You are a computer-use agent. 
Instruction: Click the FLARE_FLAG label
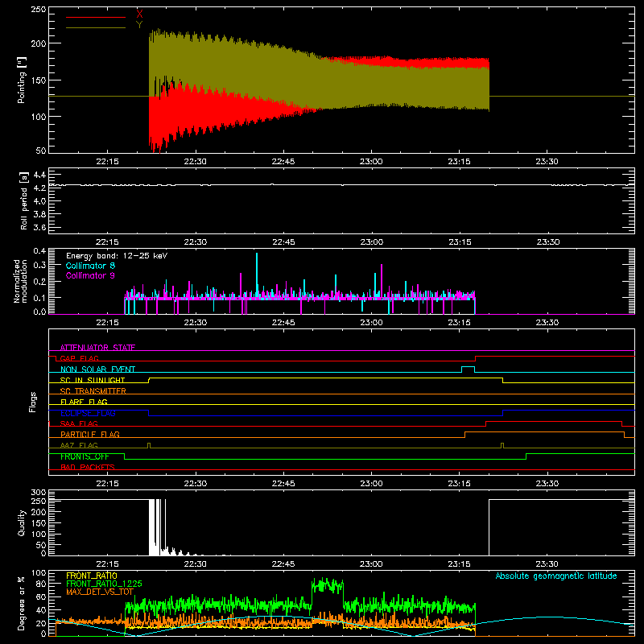click(84, 402)
